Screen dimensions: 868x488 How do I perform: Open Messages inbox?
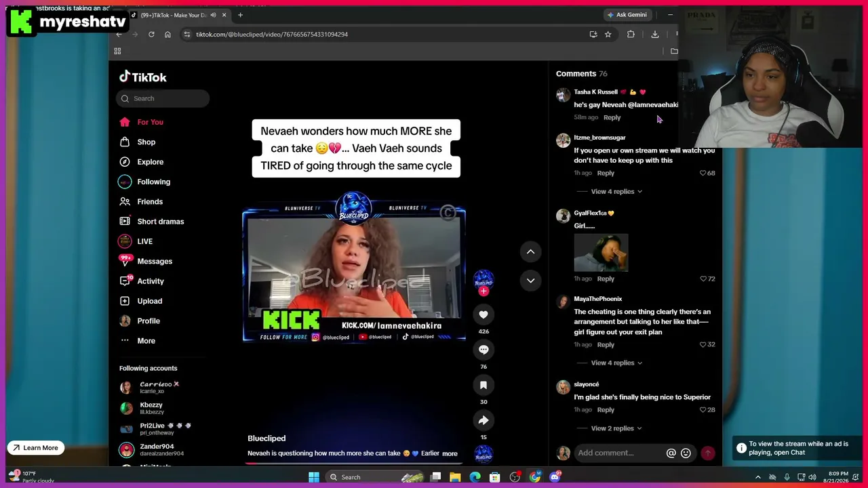(146, 261)
